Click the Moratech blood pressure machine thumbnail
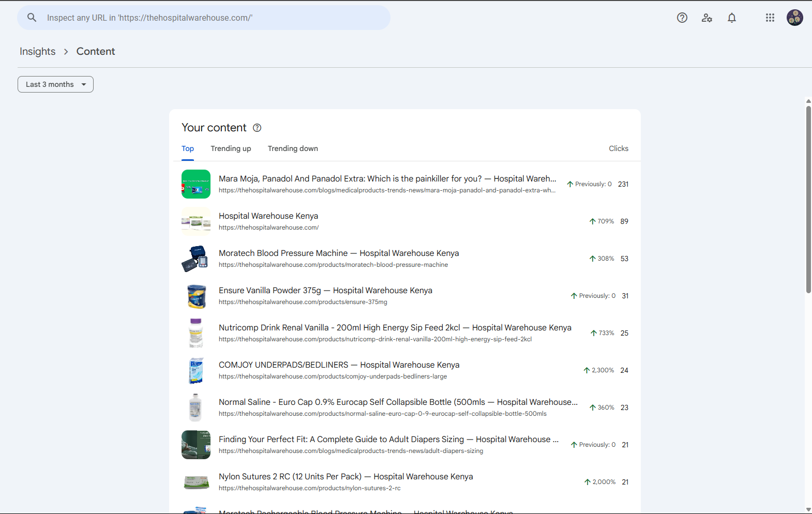Screen dimensions: 812x514 (x=196, y=259)
